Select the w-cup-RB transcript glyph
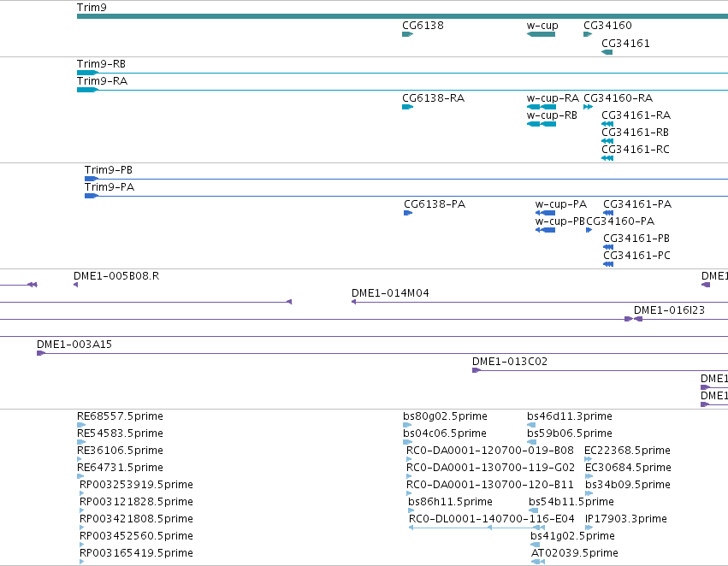728x566 pixels. coord(542,124)
